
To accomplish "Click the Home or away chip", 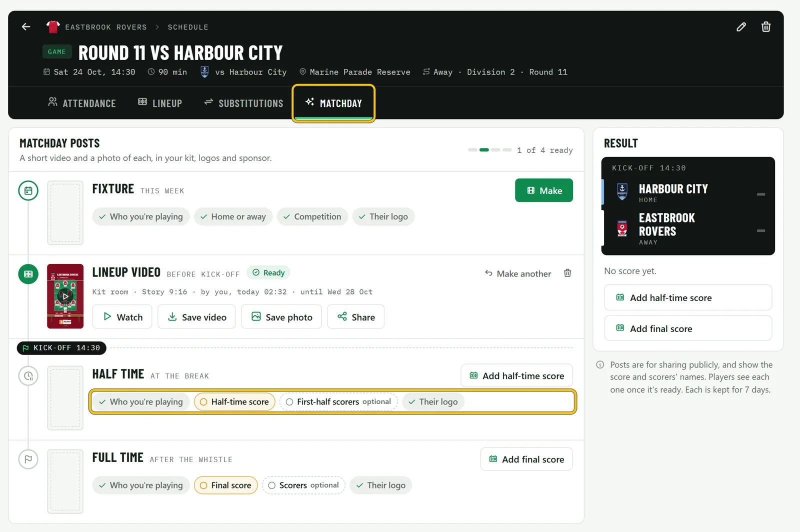I will tap(233, 216).
